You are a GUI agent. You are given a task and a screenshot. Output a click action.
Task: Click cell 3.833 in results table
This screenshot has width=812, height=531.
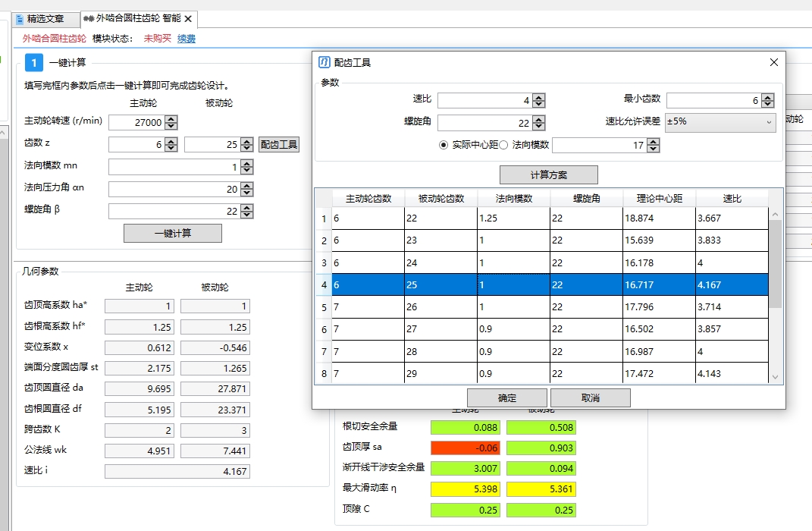[x=731, y=240]
